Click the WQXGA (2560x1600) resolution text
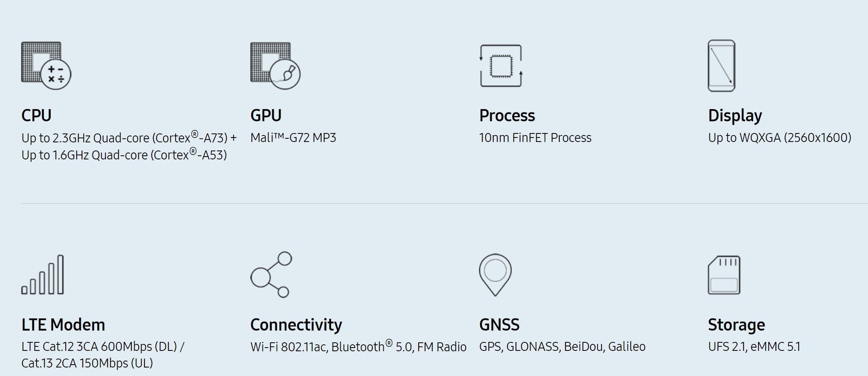The width and height of the screenshot is (868, 376). [780, 138]
